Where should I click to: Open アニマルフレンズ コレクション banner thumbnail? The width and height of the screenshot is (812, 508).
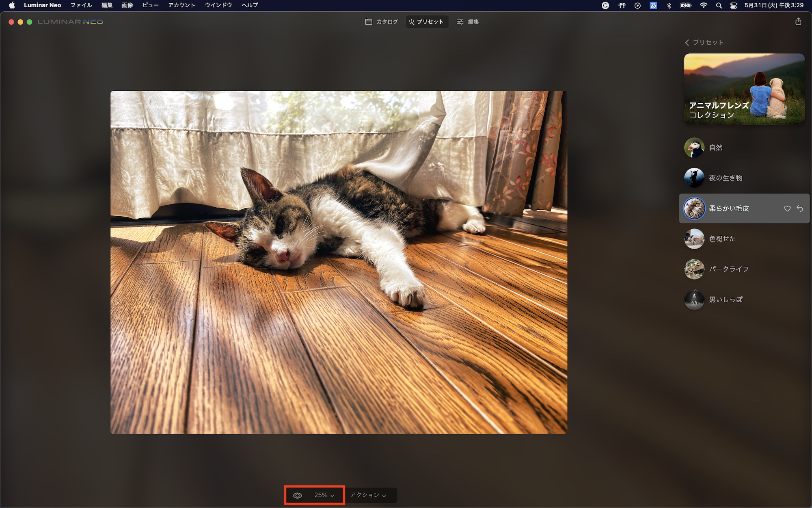pos(744,89)
